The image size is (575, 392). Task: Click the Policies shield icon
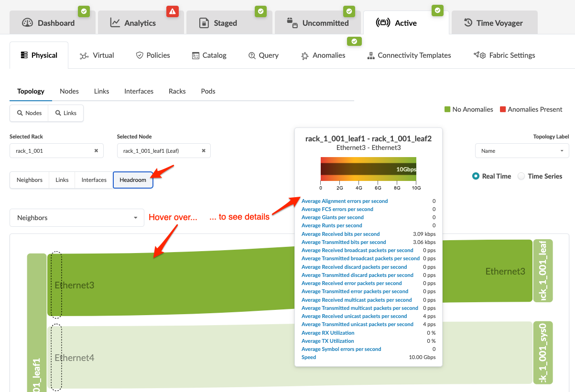(140, 55)
